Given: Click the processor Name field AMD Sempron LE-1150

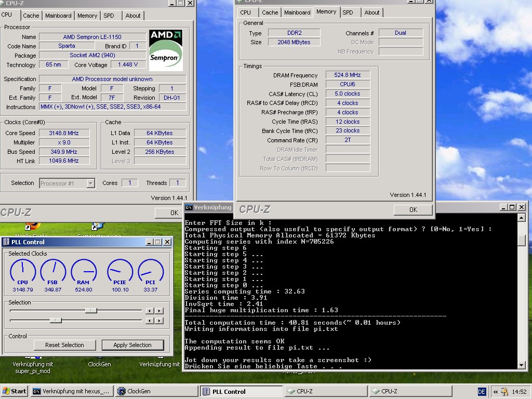Looking at the screenshot, I should [92, 37].
